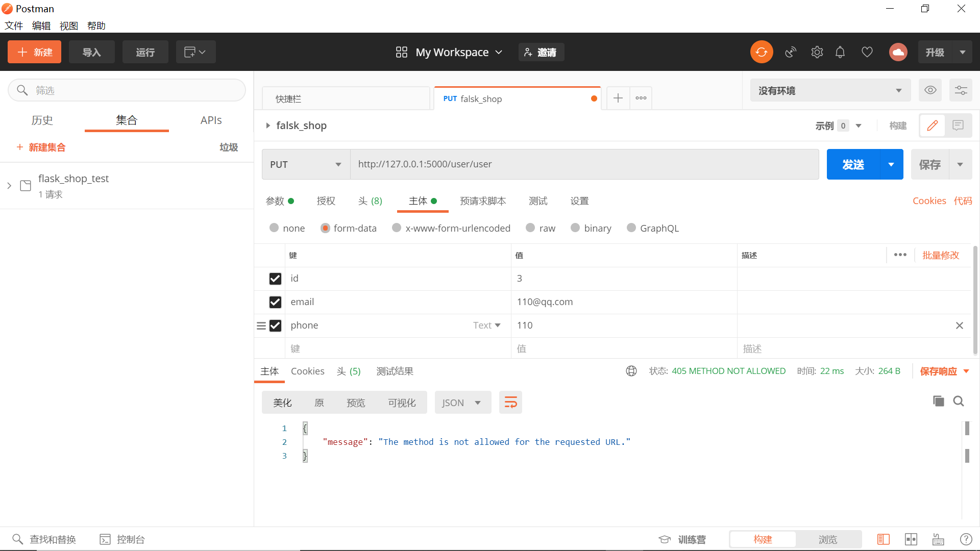Open the File menu
This screenshot has width=980, height=551.
pyautogui.click(x=14, y=26)
